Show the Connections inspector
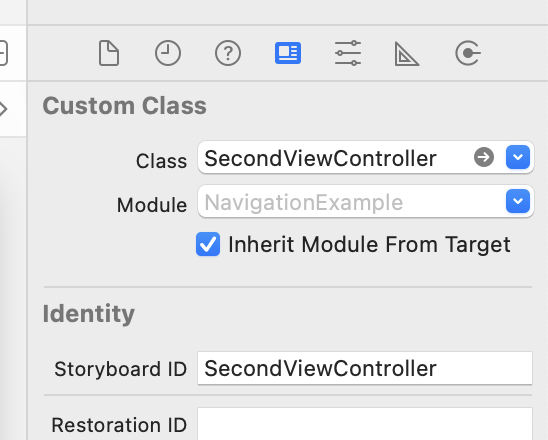Image resolution: width=548 pixels, height=440 pixels. pos(468,53)
